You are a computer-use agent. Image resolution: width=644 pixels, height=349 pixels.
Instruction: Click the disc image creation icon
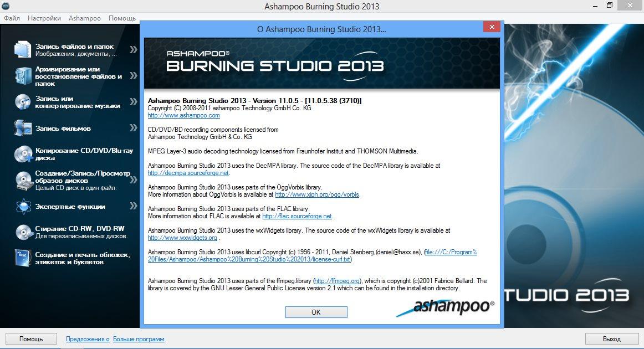tap(23, 181)
